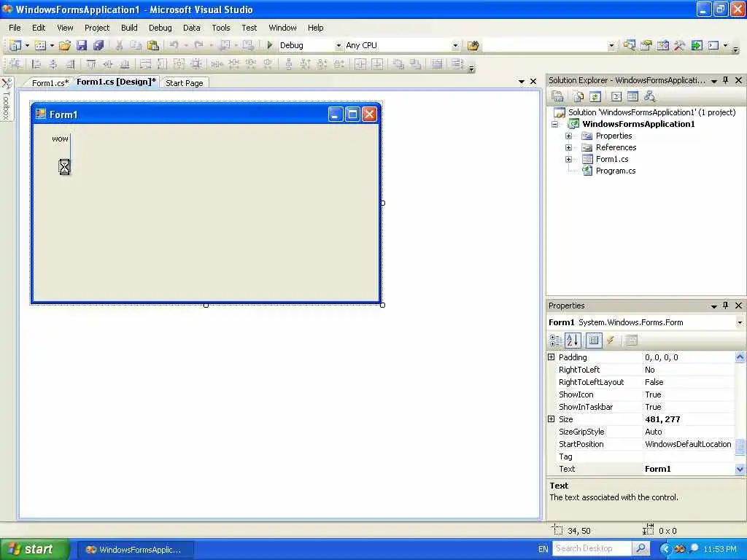Expand the Properties node in solution tree
Screen dimensions: 747x560
pos(568,136)
